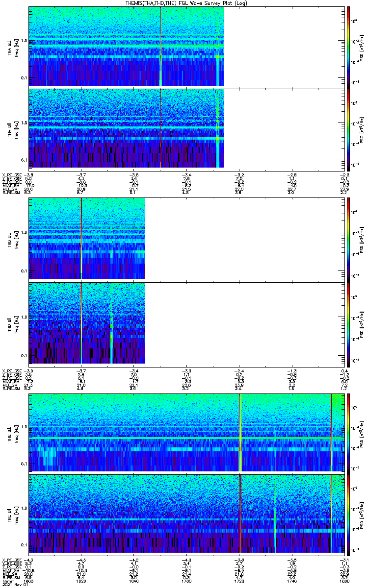The height and width of the screenshot is (588, 368).
Task: Click the hhmm axis row label
Action: pyautogui.click(x=7, y=581)
